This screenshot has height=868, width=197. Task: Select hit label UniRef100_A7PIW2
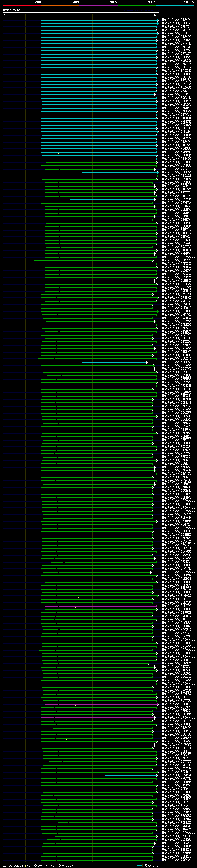click(177, 47)
